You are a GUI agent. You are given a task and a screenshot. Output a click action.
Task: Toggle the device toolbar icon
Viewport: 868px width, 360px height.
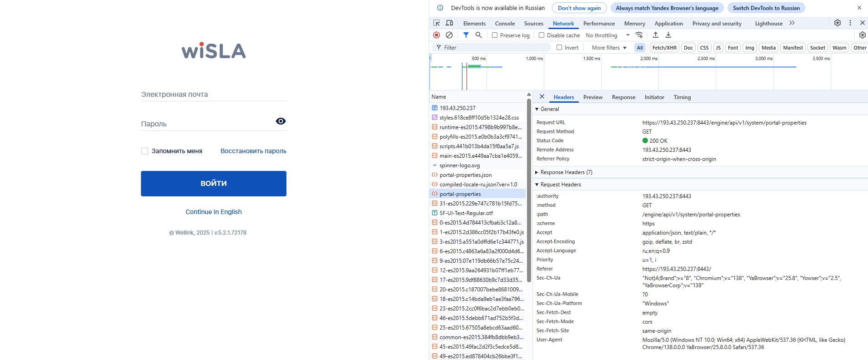click(x=449, y=23)
